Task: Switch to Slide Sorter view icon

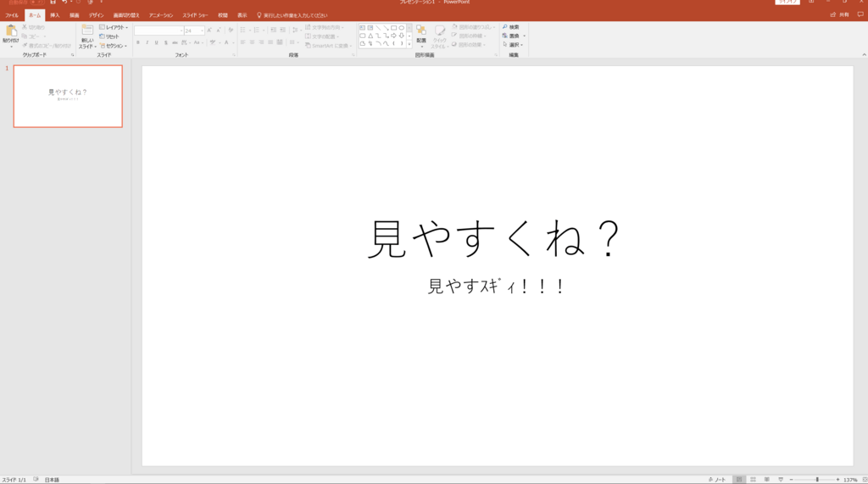Action: pos(753,480)
